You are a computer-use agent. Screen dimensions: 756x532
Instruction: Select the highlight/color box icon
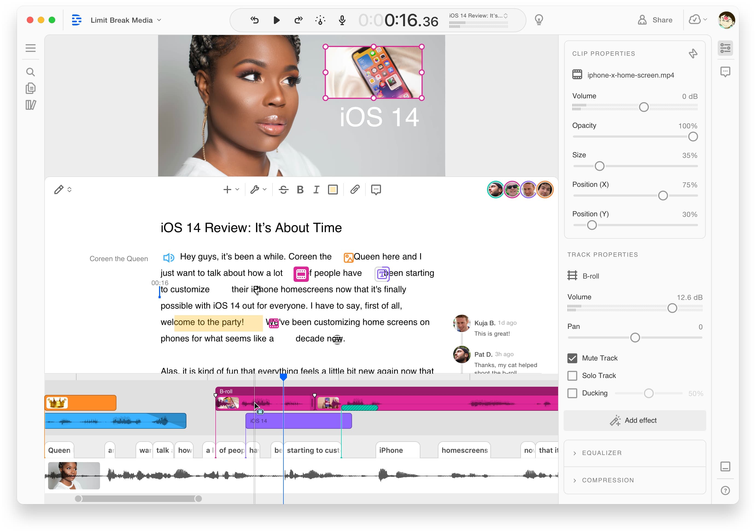coord(334,190)
